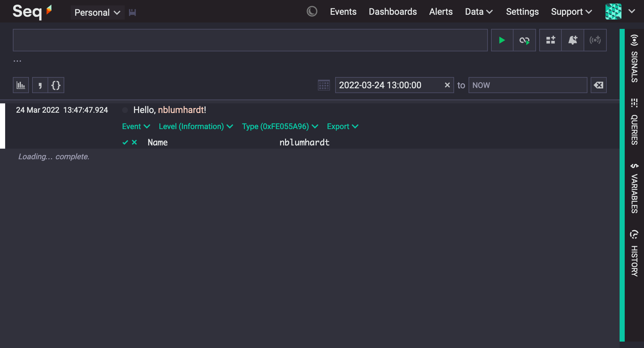Open the Export dropdown
The image size is (644, 348).
[343, 126]
